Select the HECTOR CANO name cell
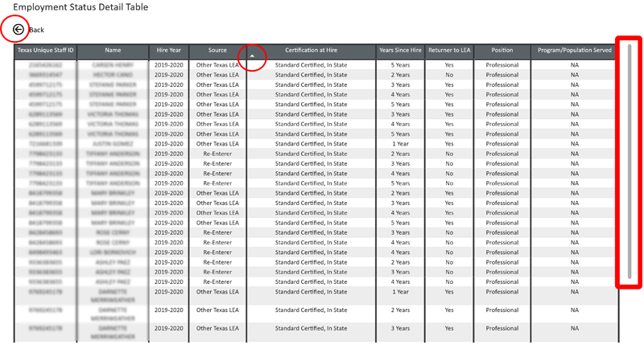This screenshot has width=644, height=345. tap(113, 75)
